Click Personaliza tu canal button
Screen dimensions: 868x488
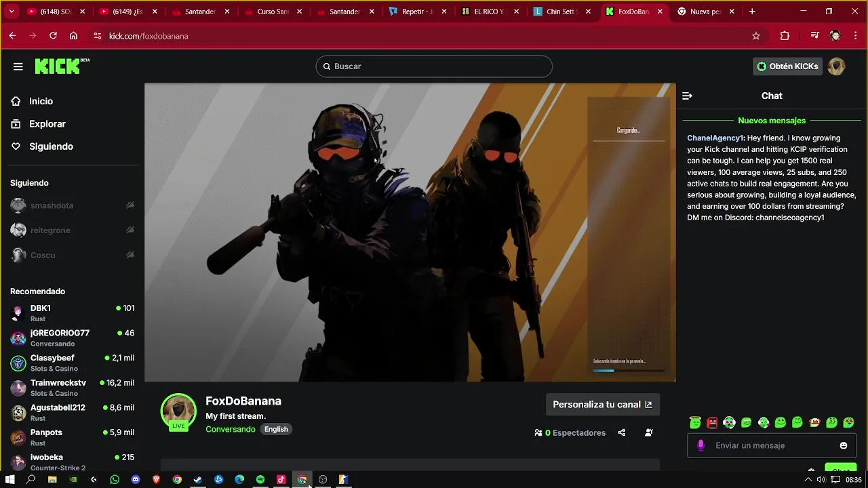pos(603,405)
